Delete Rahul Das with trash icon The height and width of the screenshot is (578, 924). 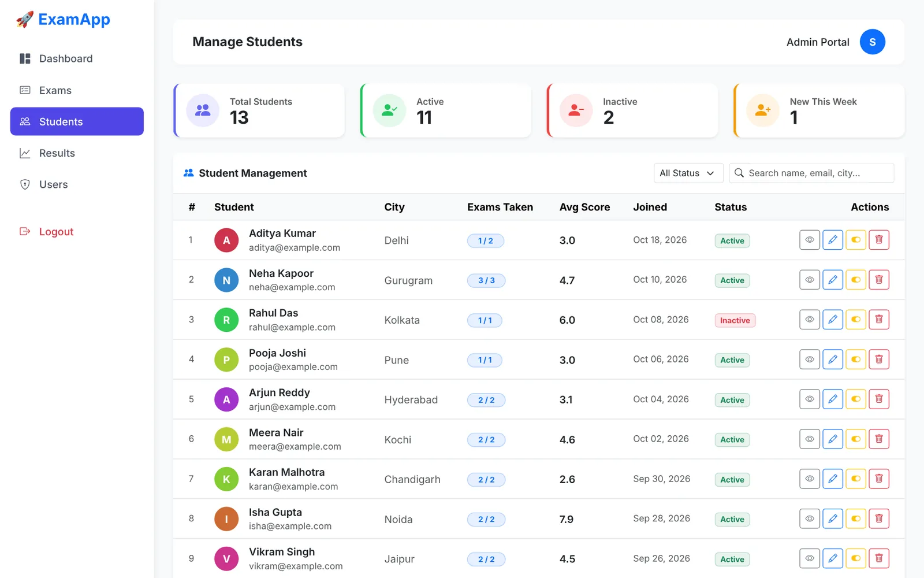click(x=879, y=320)
